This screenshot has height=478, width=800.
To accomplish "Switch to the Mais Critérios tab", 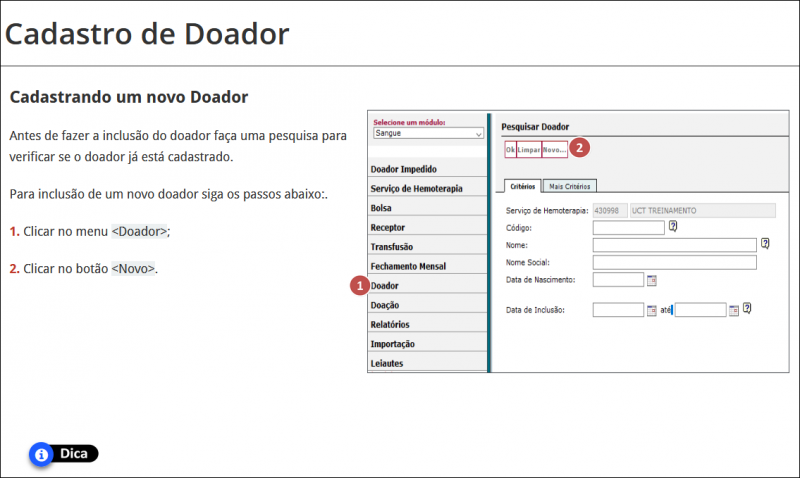I will [x=569, y=186].
